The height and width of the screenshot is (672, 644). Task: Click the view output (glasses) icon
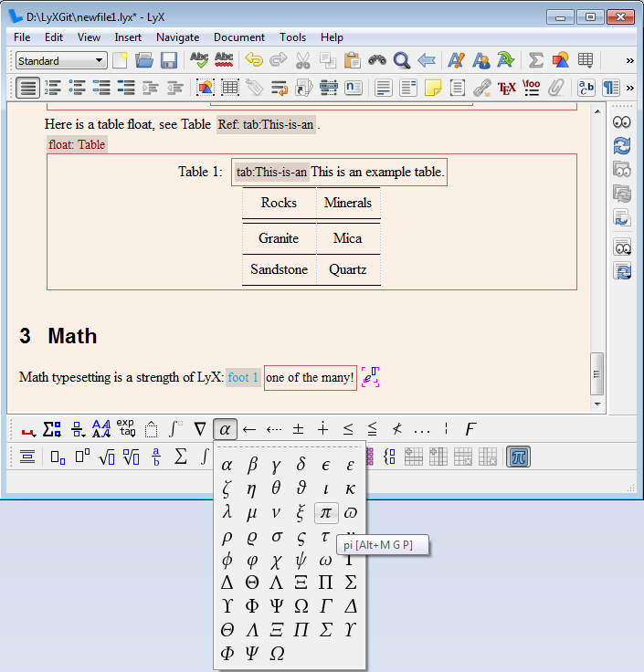pyautogui.click(x=622, y=122)
